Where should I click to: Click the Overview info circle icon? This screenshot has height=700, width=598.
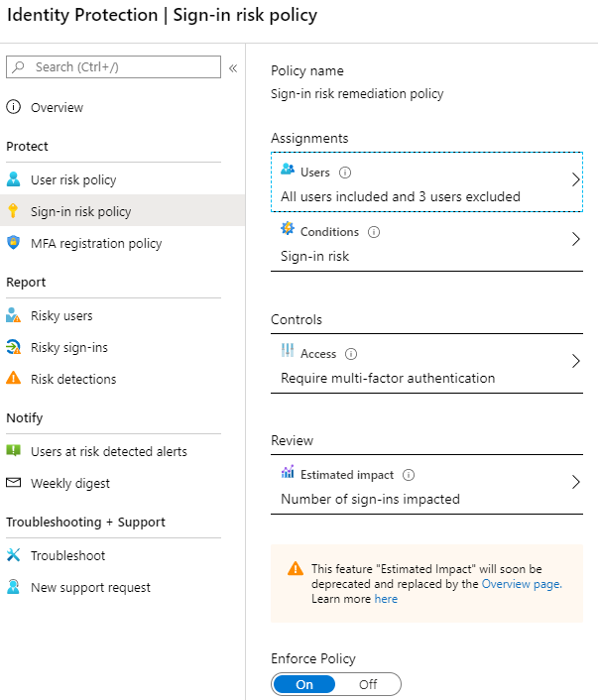[14, 107]
